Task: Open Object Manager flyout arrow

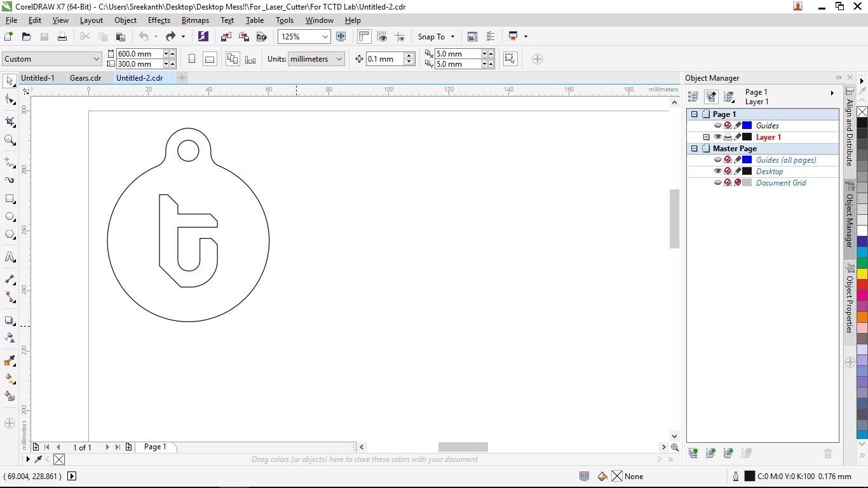Action: pyautogui.click(x=832, y=93)
